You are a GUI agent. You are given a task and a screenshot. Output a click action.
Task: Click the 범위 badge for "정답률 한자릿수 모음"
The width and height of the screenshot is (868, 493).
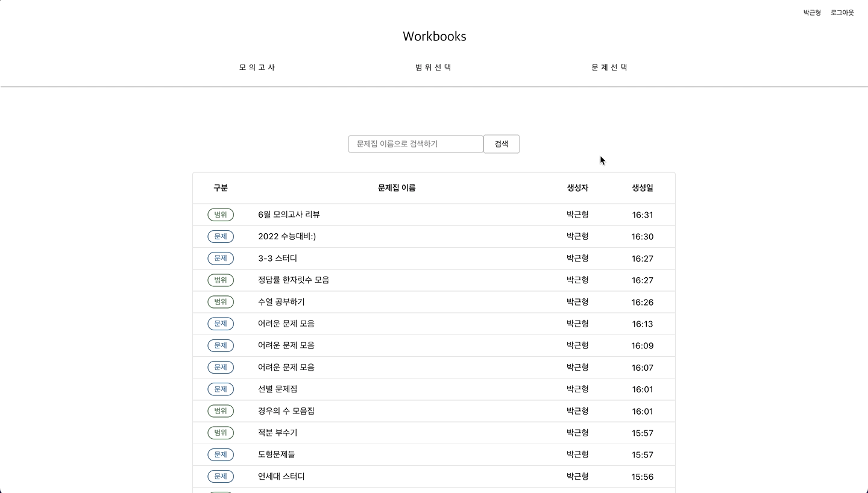pos(221,280)
